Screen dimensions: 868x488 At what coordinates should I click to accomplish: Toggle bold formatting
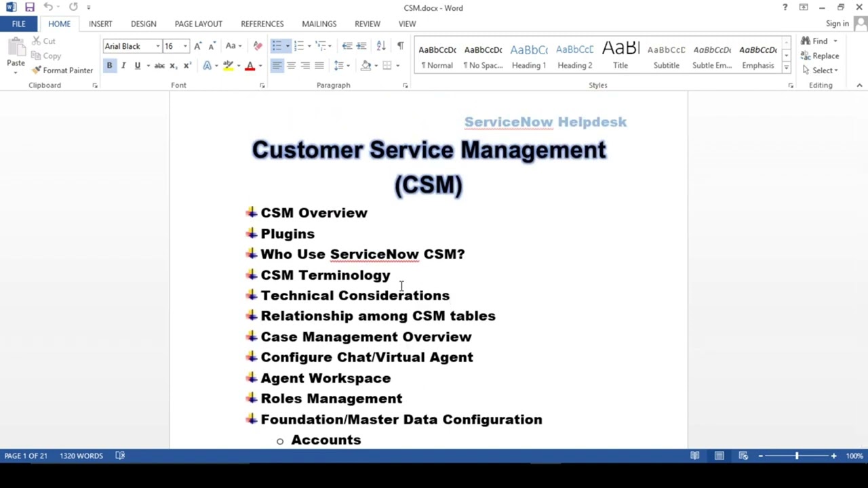(109, 66)
